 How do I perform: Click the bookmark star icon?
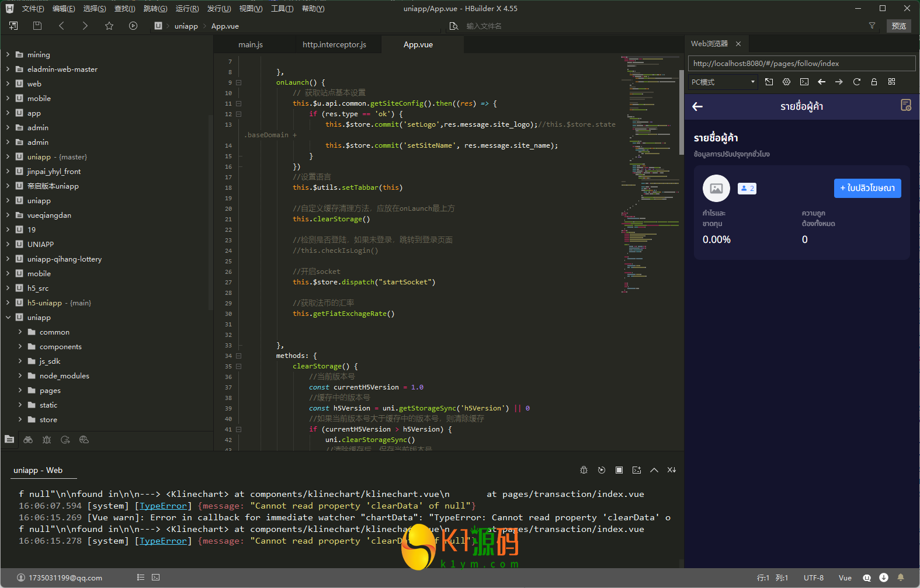tap(109, 26)
